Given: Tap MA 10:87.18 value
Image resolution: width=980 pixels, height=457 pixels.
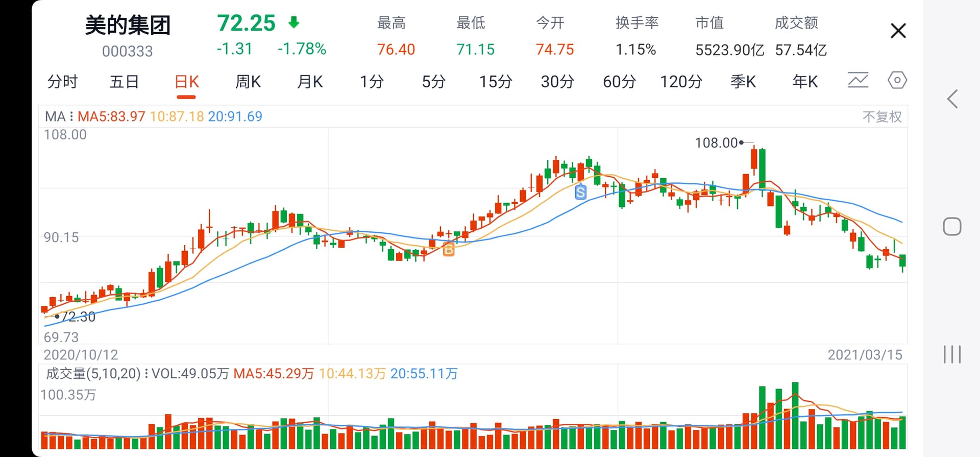Looking at the screenshot, I should pyautogui.click(x=177, y=116).
